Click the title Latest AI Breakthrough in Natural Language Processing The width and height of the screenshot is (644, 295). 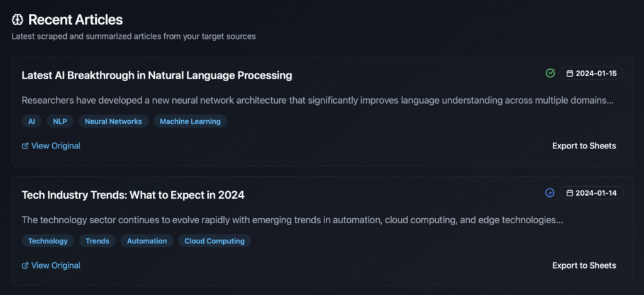(157, 75)
